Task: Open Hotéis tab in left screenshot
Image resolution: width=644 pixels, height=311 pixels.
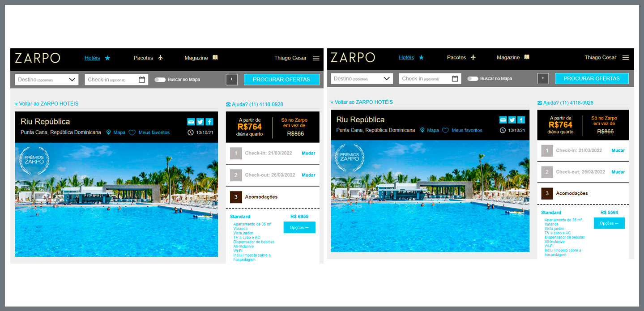Action: click(92, 58)
